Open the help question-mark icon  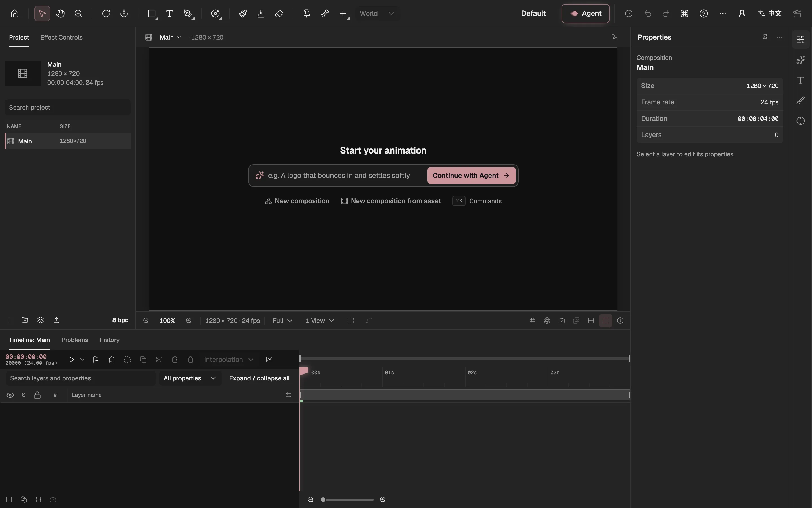tap(704, 14)
